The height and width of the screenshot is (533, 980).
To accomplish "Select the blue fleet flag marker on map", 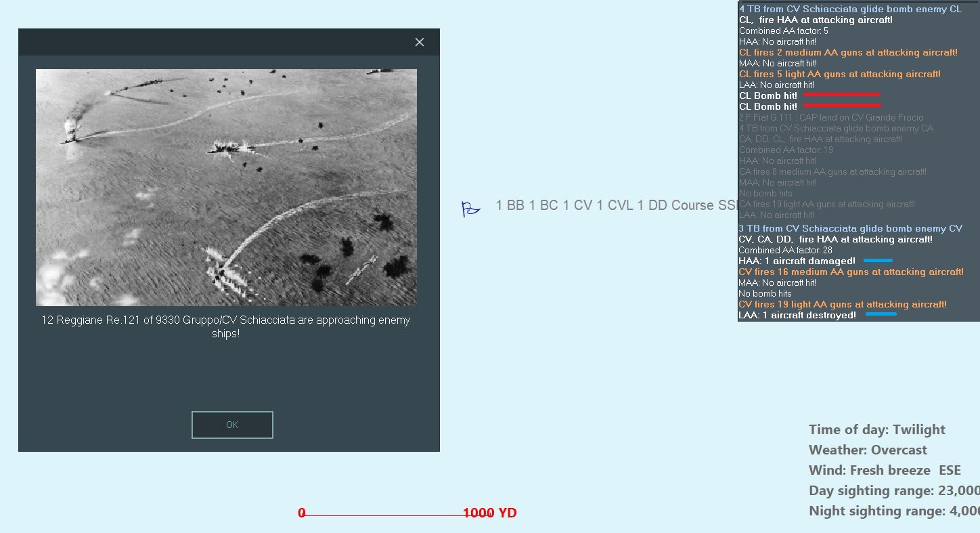I will point(470,209).
